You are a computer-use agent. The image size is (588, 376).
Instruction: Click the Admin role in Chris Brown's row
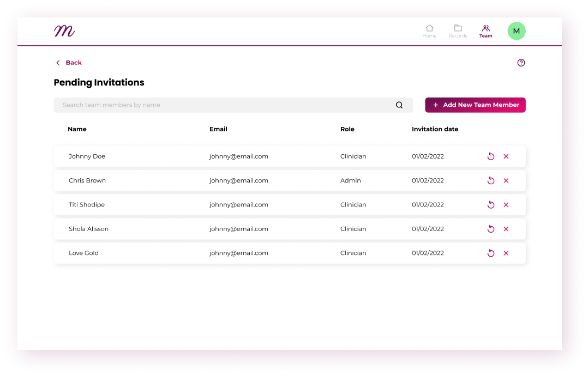tap(351, 180)
